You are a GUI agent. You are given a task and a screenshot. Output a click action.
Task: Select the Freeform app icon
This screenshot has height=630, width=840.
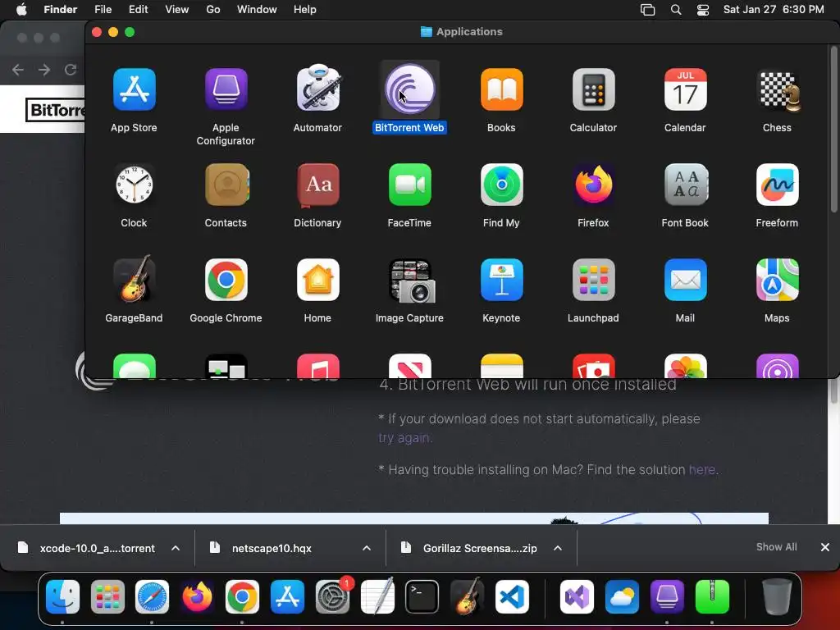click(x=778, y=185)
